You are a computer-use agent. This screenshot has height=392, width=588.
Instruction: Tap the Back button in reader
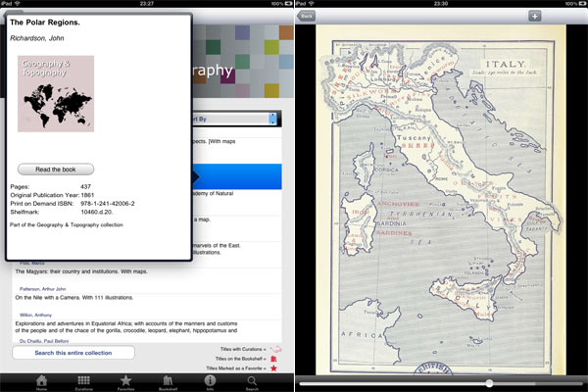click(x=306, y=16)
